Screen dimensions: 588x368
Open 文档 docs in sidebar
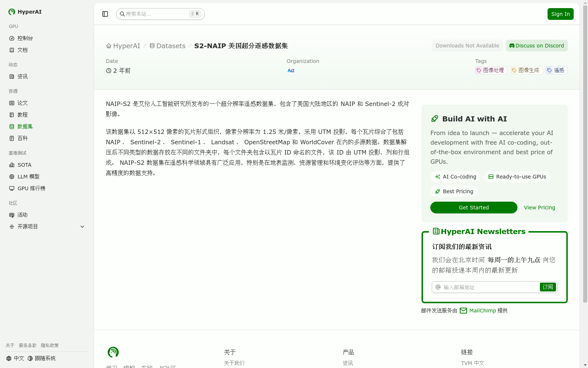pos(47,50)
